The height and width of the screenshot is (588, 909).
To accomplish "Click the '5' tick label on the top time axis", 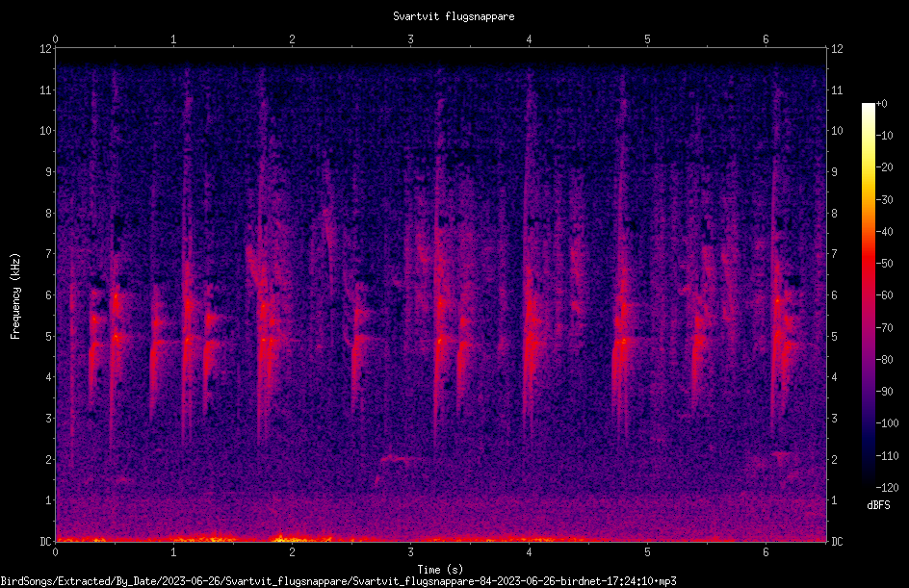I will tap(647, 39).
